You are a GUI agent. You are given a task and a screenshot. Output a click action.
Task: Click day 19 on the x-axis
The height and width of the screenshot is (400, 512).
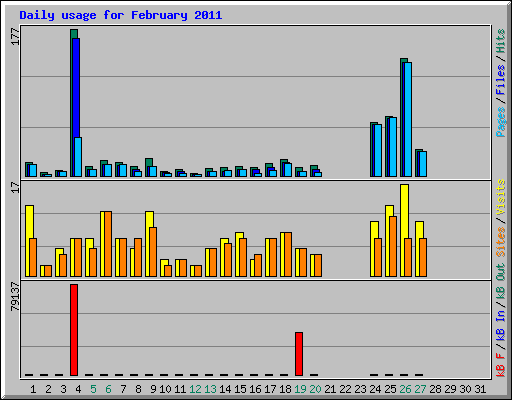tap(300, 389)
